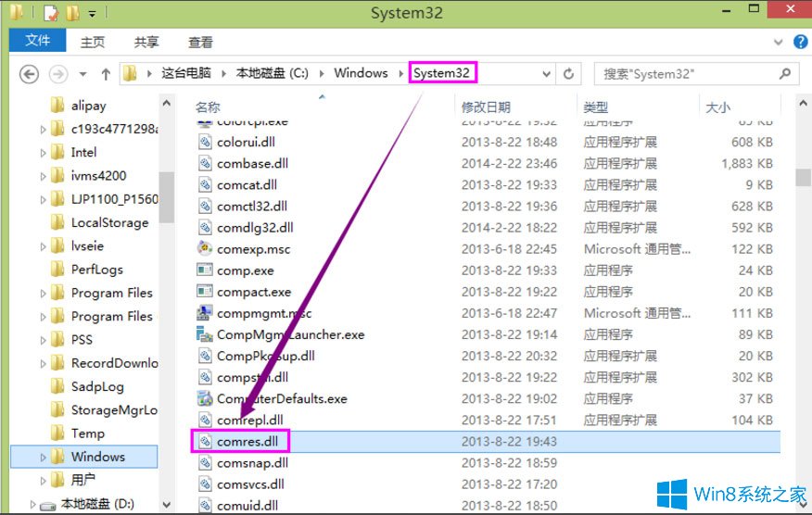Expand the Windows folder tree node
Viewport: 812px width, 515px height.
[43, 457]
